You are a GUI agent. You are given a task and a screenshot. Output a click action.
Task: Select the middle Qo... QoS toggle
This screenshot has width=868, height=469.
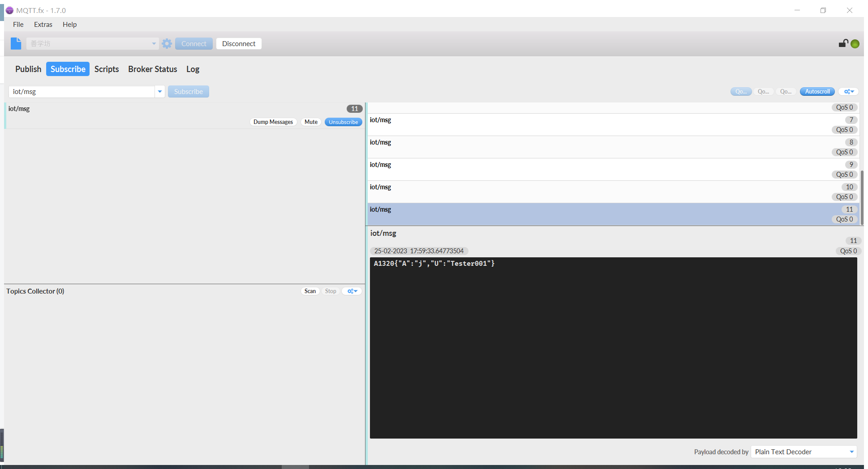click(763, 91)
